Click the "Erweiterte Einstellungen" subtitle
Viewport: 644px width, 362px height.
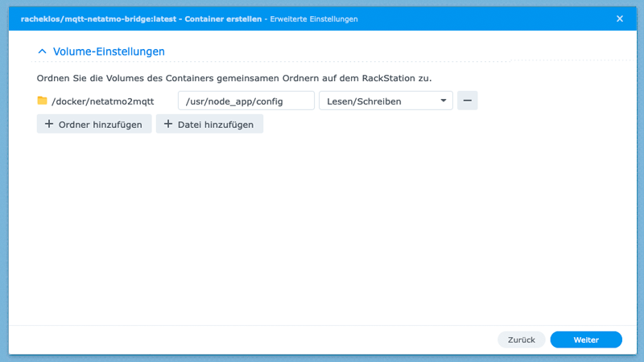[x=313, y=19]
